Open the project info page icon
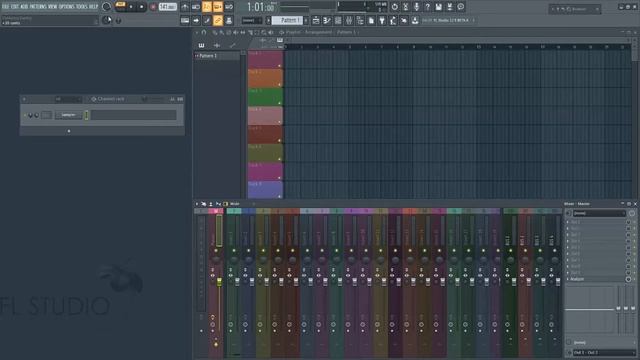This screenshot has width=640, height=360. [371, 20]
